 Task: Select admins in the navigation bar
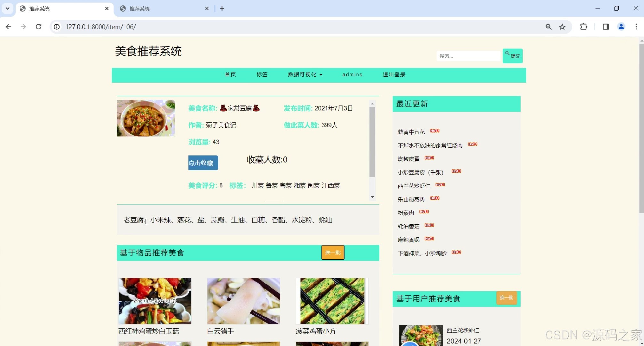tap(352, 75)
